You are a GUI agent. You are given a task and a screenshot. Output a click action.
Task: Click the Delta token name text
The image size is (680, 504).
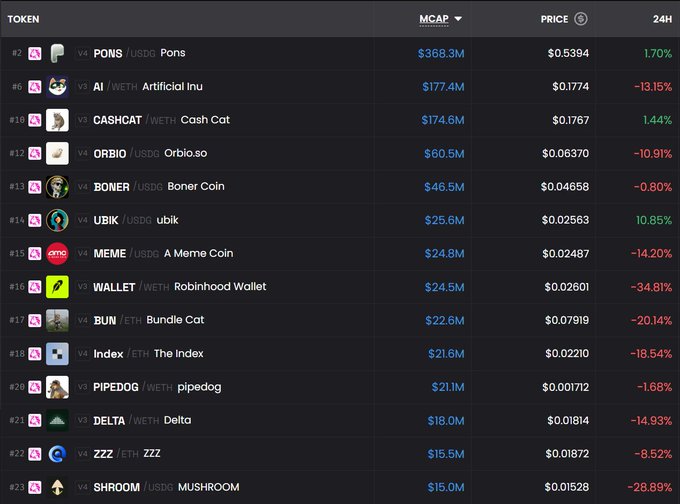tap(177, 420)
